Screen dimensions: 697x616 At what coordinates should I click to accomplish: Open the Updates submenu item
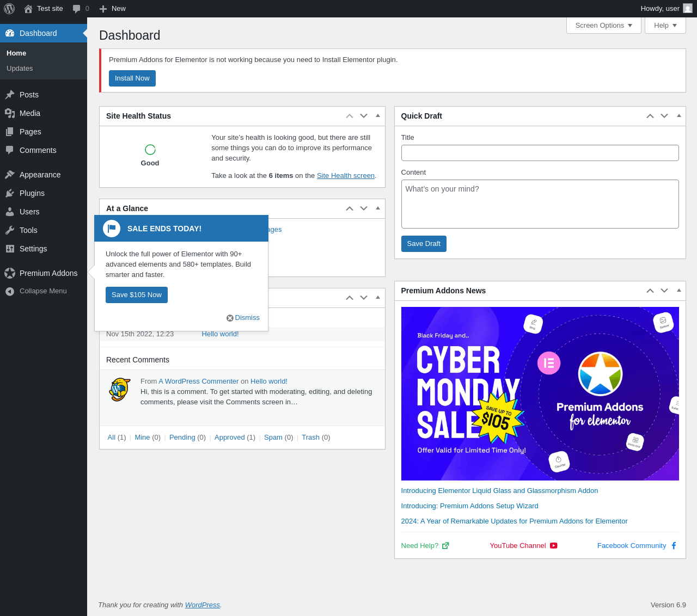click(20, 69)
